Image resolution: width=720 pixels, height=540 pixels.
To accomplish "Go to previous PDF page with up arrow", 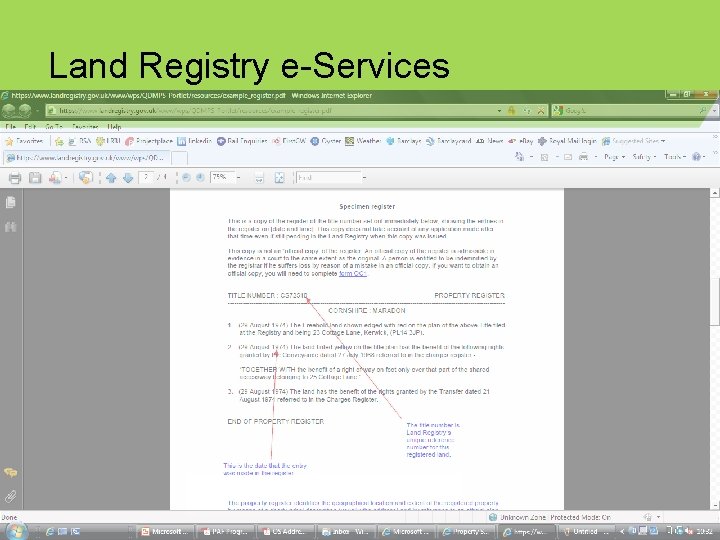I will pyautogui.click(x=111, y=178).
